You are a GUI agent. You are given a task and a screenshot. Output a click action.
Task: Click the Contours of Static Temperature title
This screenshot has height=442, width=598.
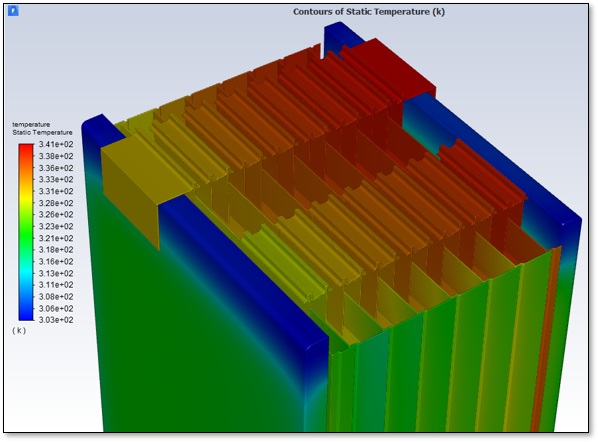click(x=369, y=12)
